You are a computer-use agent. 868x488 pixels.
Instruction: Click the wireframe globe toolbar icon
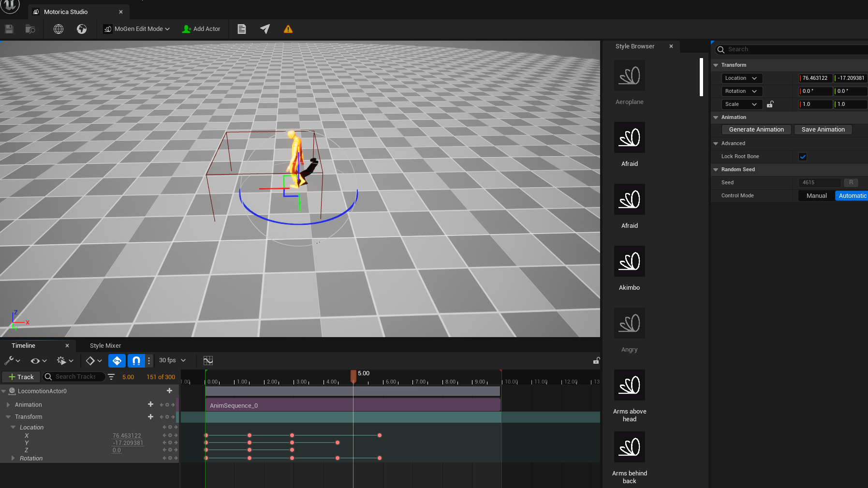59,29
